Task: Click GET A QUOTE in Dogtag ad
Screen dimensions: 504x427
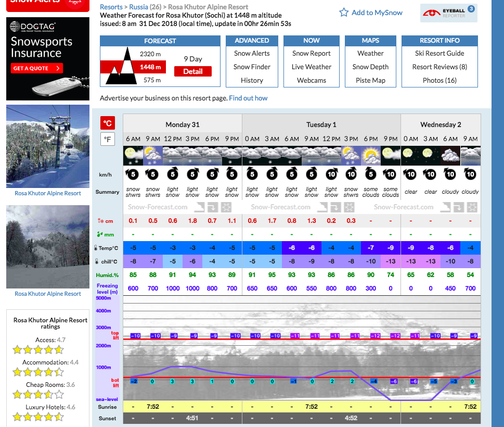Action: click(x=36, y=68)
